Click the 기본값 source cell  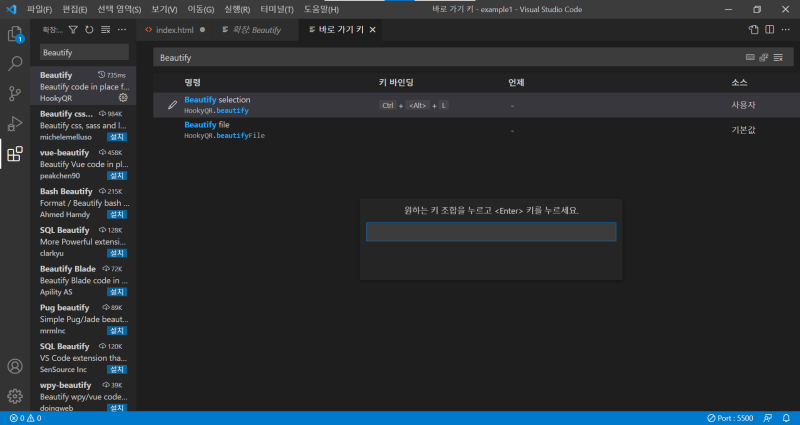click(x=743, y=130)
